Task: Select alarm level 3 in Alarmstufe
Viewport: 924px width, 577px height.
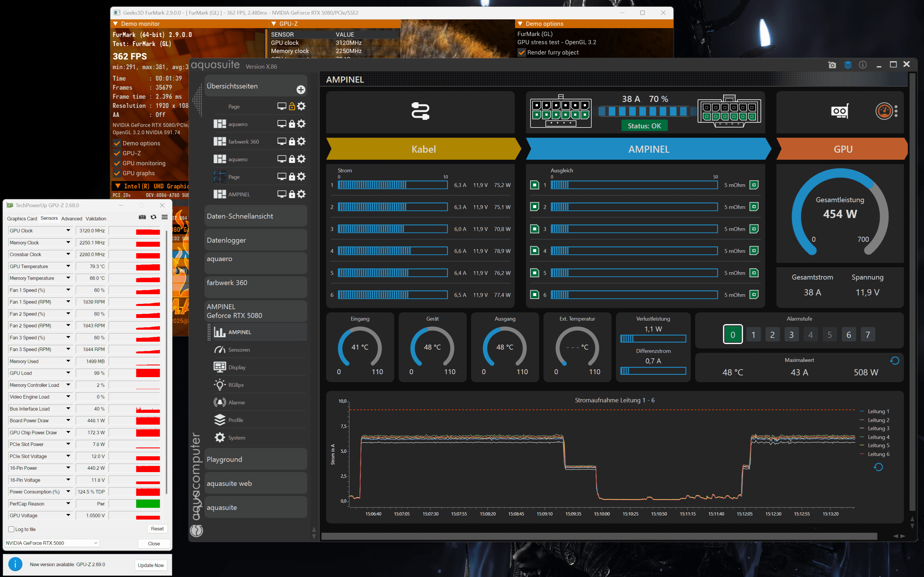Action: click(791, 335)
